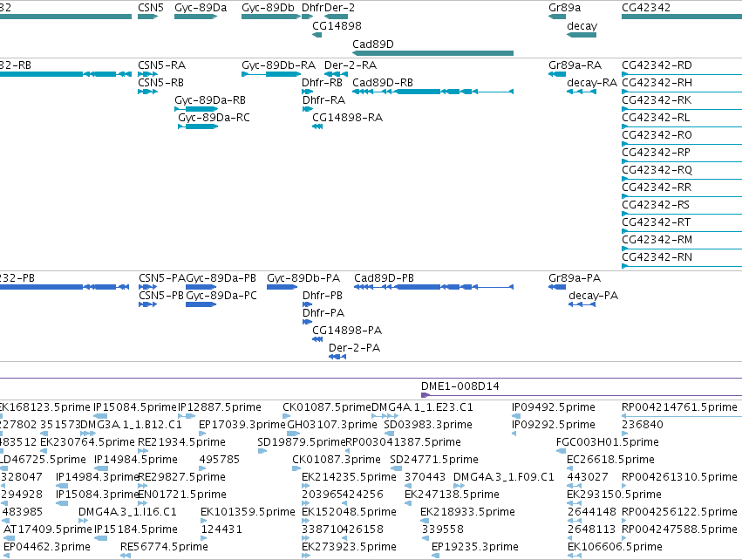Select protein CG14898-PA
Image resolution: width=742 pixels, height=560 pixels.
click(x=347, y=331)
